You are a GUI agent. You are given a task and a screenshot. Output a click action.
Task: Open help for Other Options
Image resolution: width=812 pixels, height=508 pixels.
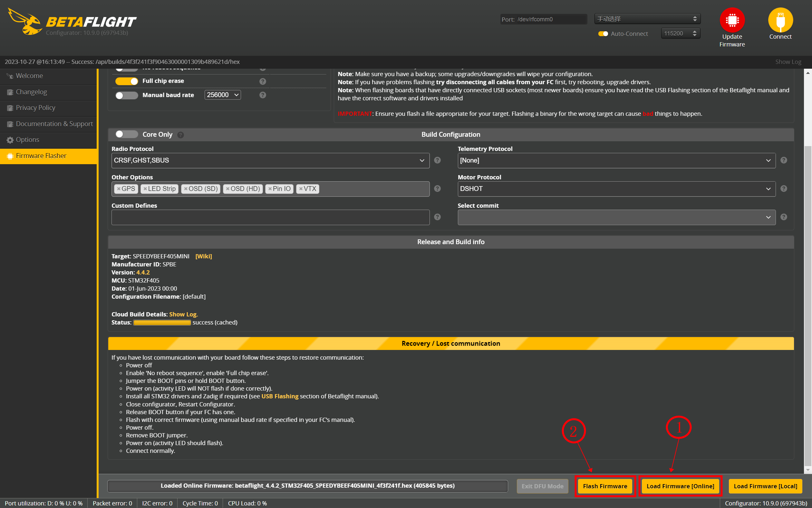tap(437, 188)
